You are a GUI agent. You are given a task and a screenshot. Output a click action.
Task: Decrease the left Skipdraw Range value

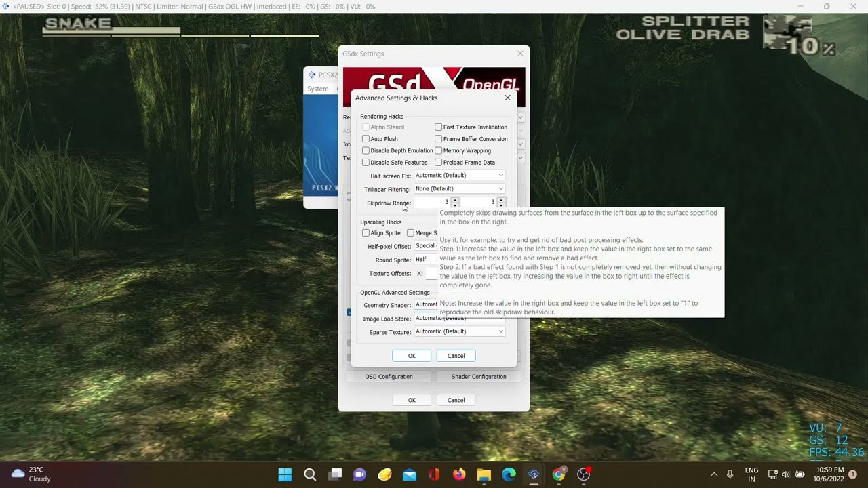click(x=455, y=205)
